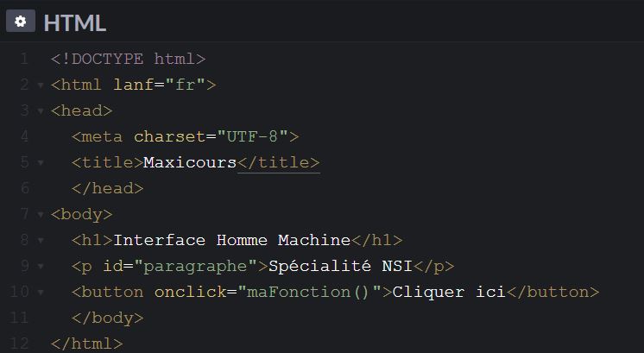
Task: Click the onclick attribute name
Action: (190, 292)
